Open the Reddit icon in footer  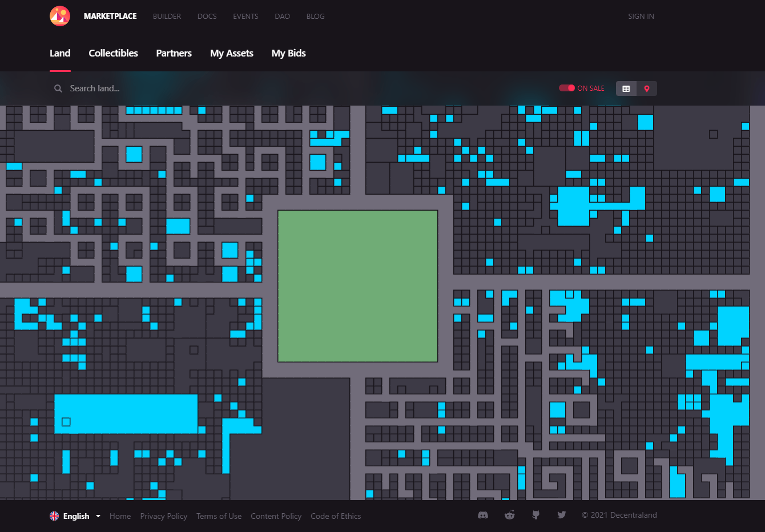(510, 515)
